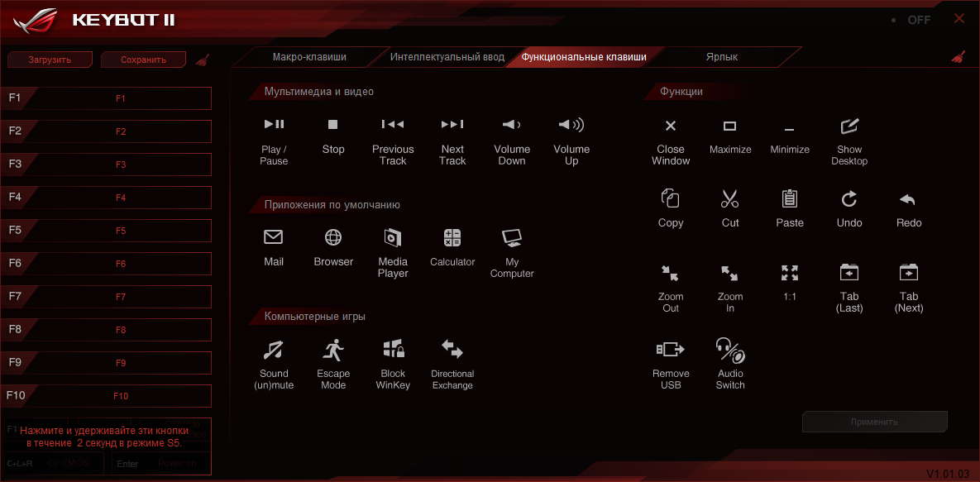
Task: Choose the Show Desktop function
Action: click(849, 126)
